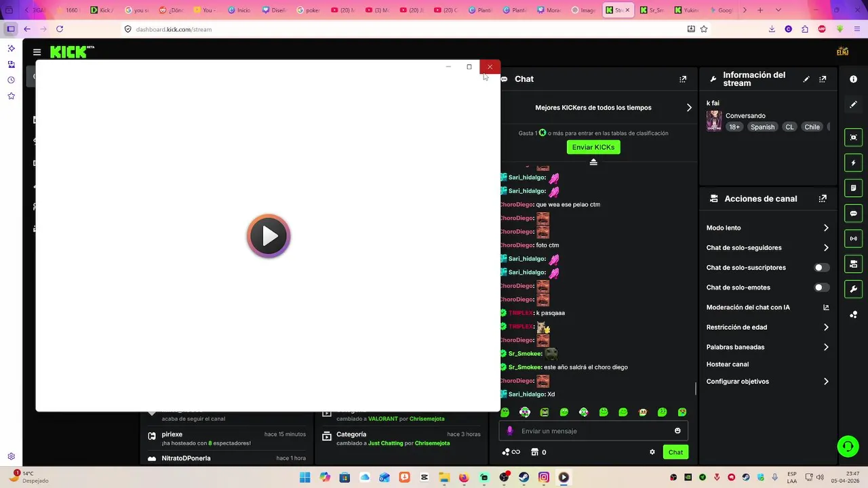
Task: Click the profile avatar at top right
Action: [843, 52]
